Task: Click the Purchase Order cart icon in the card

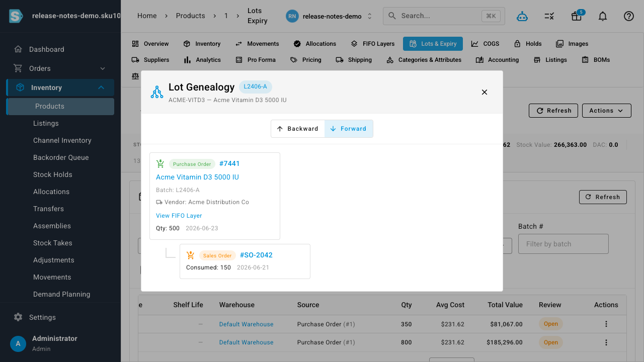Action: [x=160, y=164]
